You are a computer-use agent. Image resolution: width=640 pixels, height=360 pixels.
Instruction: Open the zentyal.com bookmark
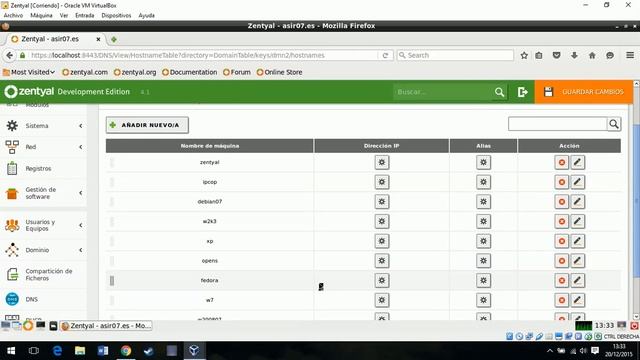click(85, 72)
